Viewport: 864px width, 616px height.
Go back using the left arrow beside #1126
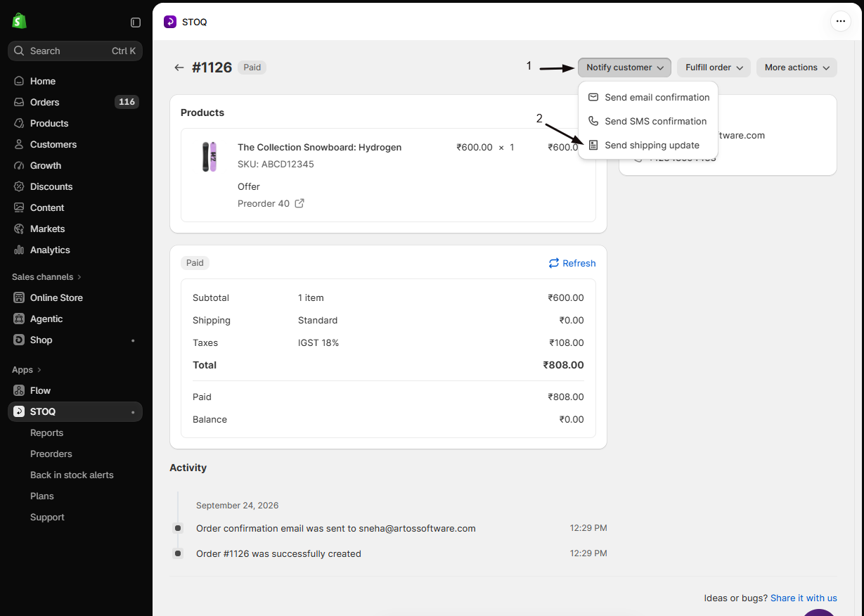click(179, 68)
